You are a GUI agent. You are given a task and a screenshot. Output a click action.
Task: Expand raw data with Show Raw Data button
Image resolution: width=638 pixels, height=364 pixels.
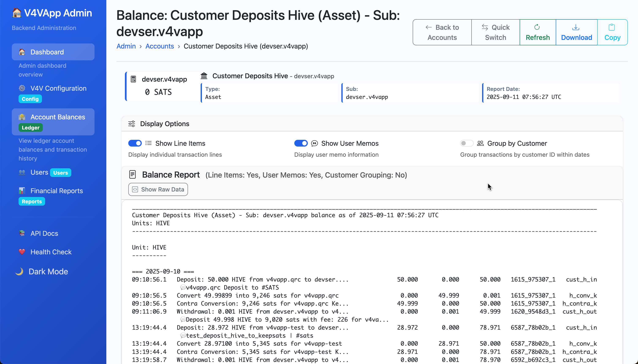[158, 190]
